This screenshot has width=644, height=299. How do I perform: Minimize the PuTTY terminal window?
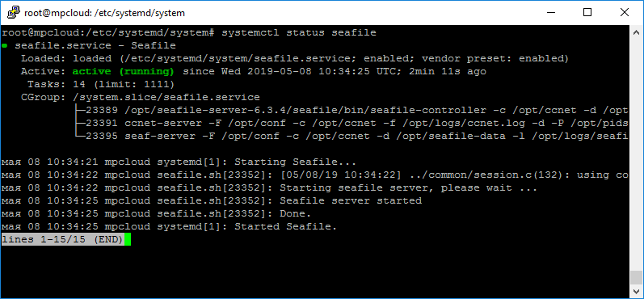pyautogui.click(x=551, y=13)
